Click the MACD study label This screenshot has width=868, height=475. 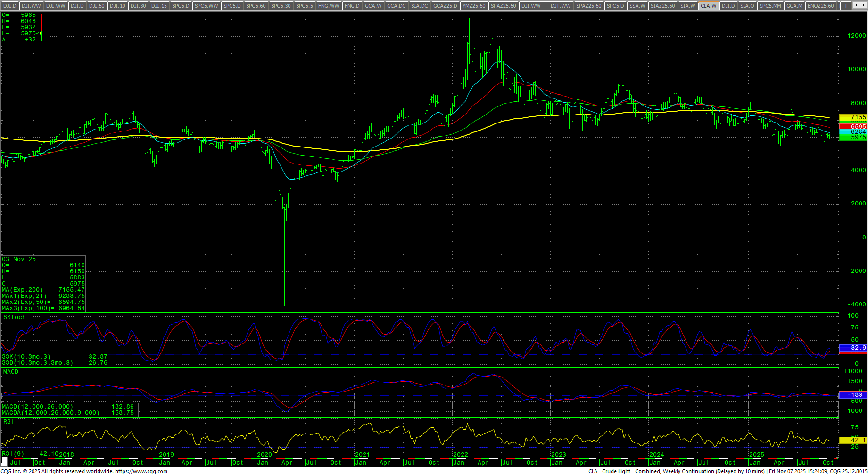[11, 372]
